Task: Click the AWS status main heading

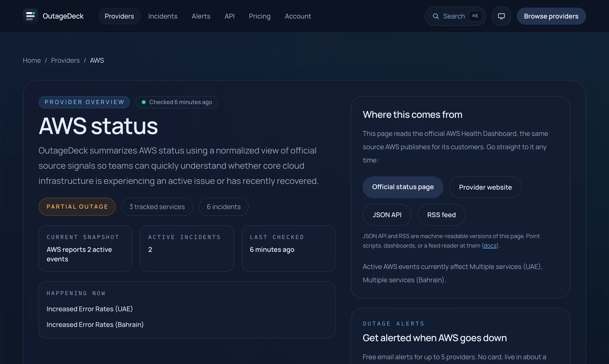Action: (x=98, y=126)
